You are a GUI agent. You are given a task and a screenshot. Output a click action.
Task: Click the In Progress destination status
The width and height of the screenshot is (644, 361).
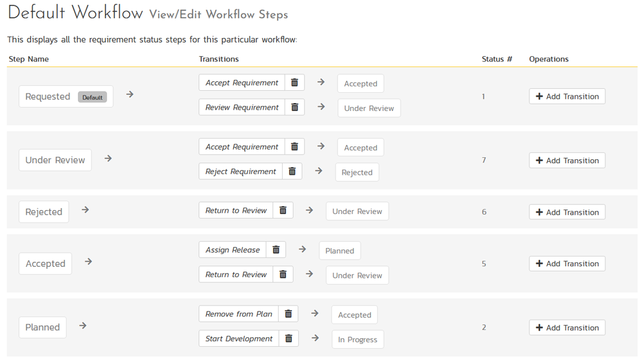357,340
